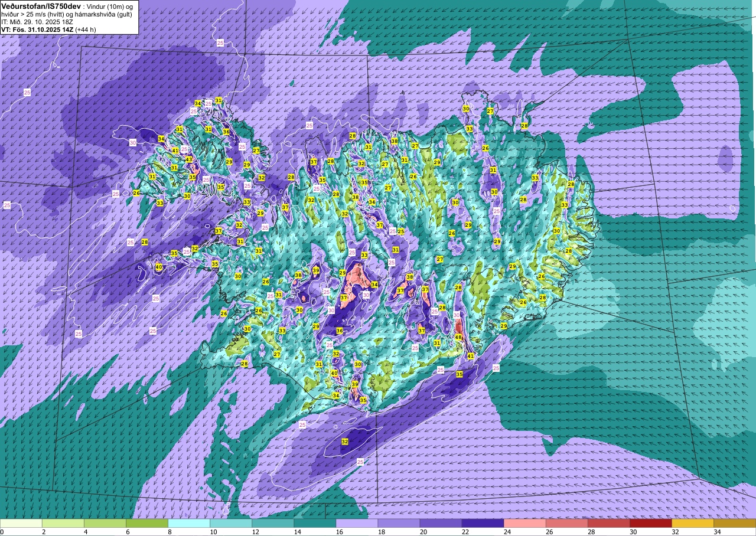This screenshot has width=756, height=536.
Task: Select the 4–6 green legend swatch
Action: click(x=105, y=523)
